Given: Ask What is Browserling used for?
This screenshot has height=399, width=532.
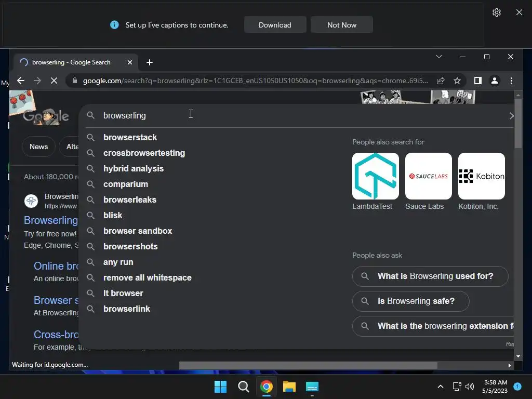Looking at the screenshot, I should tap(430, 276).
